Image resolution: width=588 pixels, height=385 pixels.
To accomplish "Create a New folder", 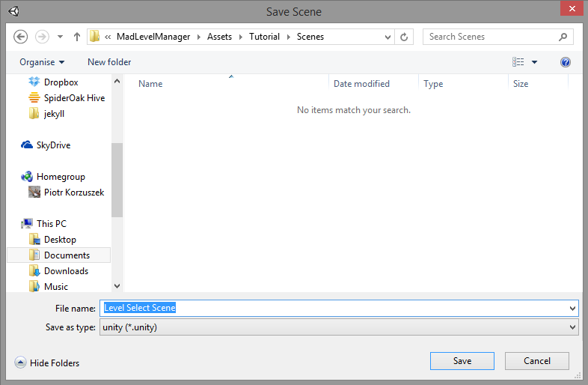I will click(x=109, y=62).
